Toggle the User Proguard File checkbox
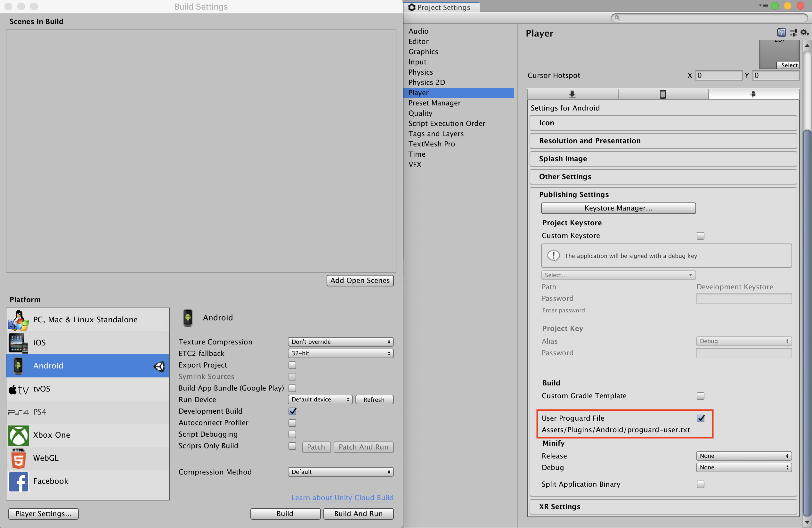This screenshot has height=528, width=812. (x=700, y=418)
